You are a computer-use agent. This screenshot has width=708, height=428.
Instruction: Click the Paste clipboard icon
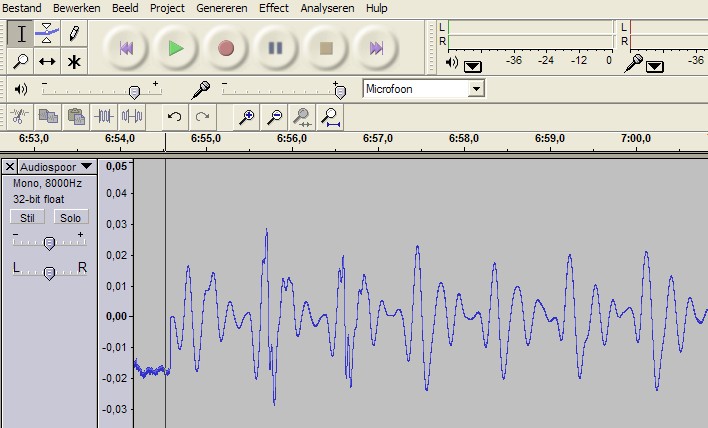pos(75,117)
